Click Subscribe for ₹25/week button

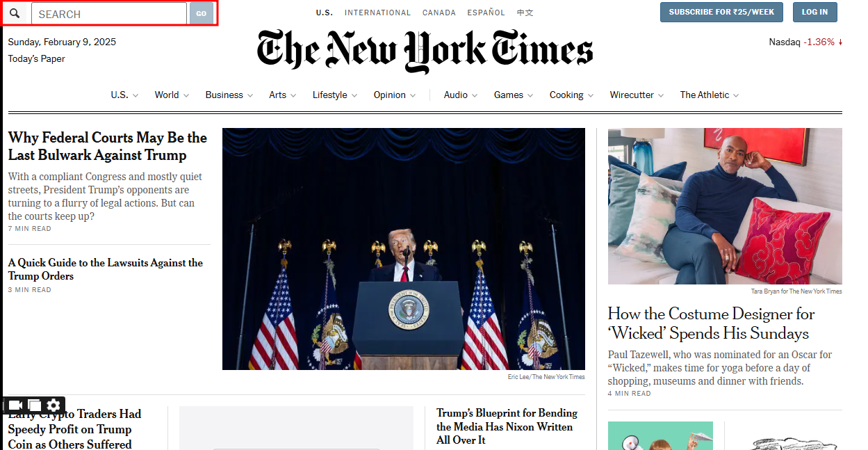721,12
